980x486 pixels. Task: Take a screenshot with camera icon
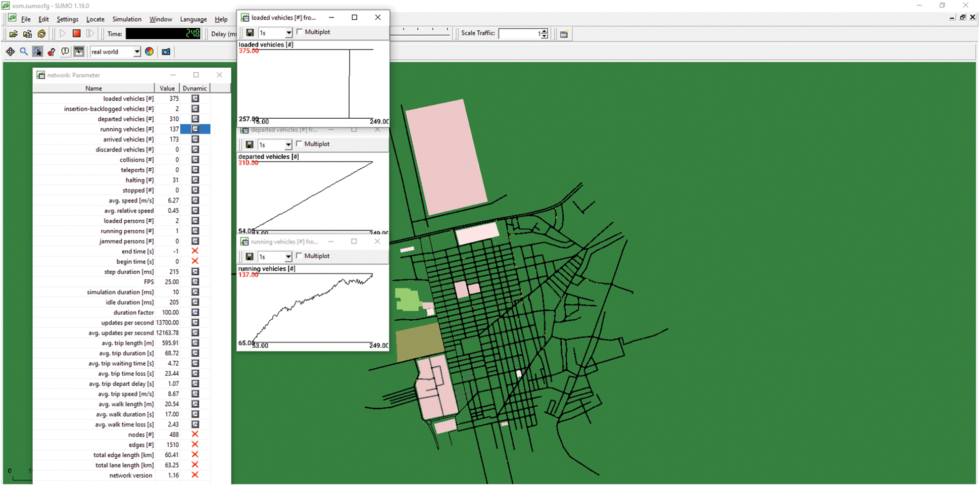[x=166, y=52]
